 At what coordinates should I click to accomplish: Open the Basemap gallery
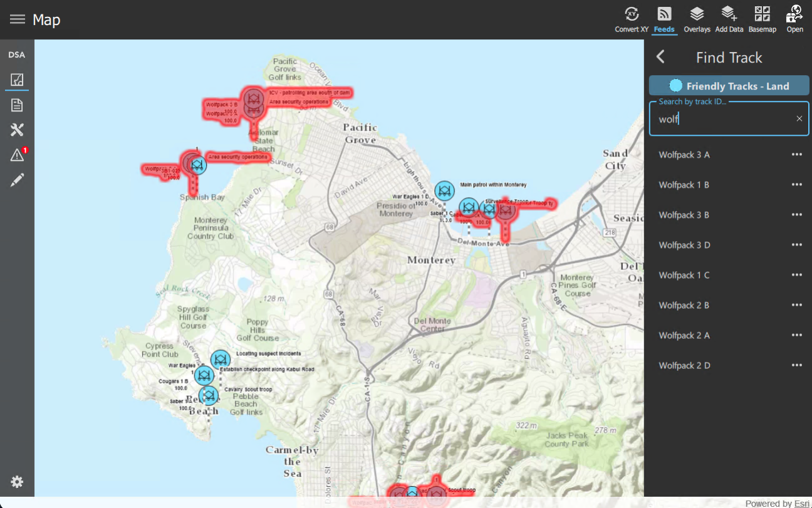tap(762, 19)
